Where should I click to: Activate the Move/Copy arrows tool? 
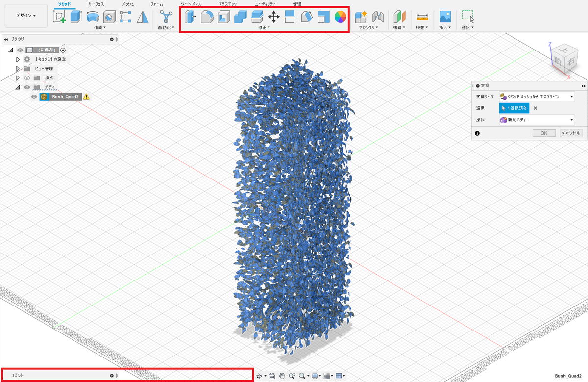click(273, 18)
